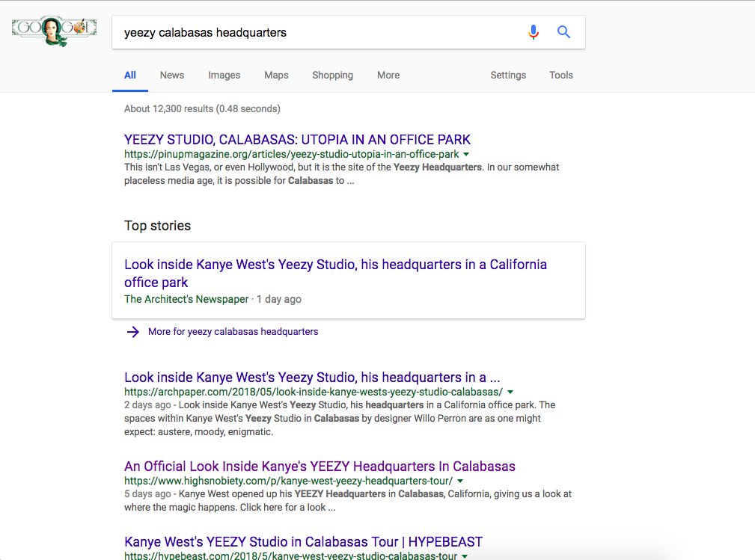
Task: Switch to the News tab
Action: pyautogui.click(x=172, y=75)
